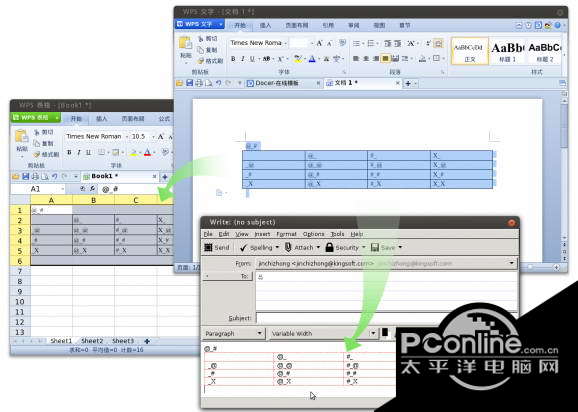Toggle Italic in the WPS Writer ribbon
The width and height of the screenshot is (578, 412).
(x=243, y=59)
